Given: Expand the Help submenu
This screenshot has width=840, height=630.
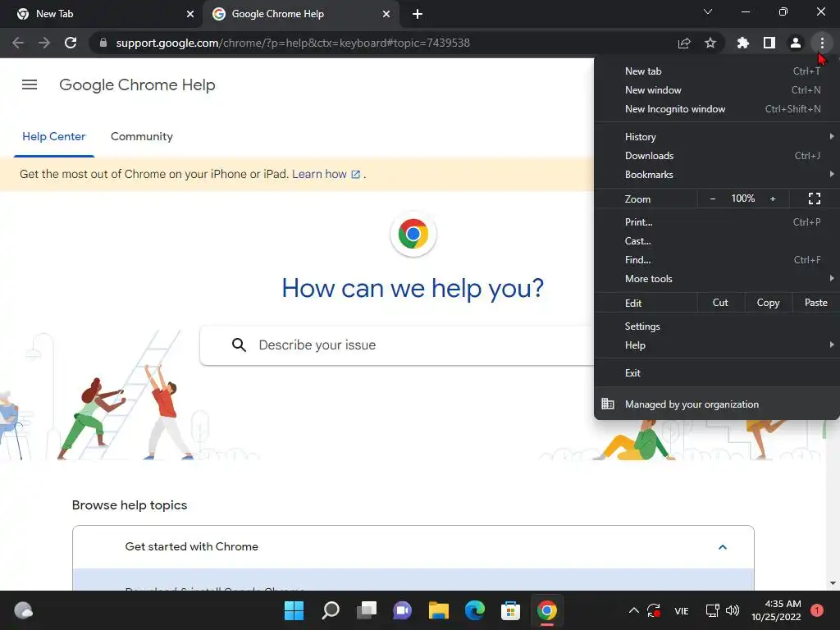Looking at the screenshot, I should click(x=717, y=345).
